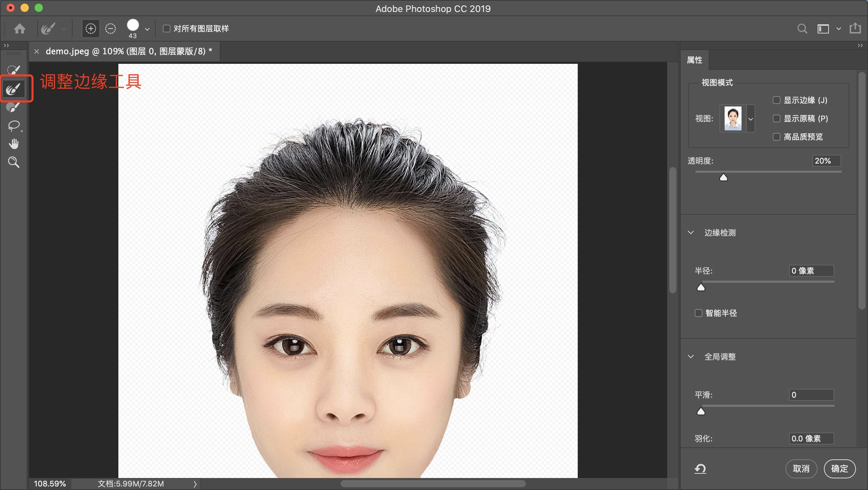Image resolution: width=868 pixels, height=490 pixels.
Task: Click the 视图 preview thumbnail
Action: pyautogui.click(x=733, y=118)
